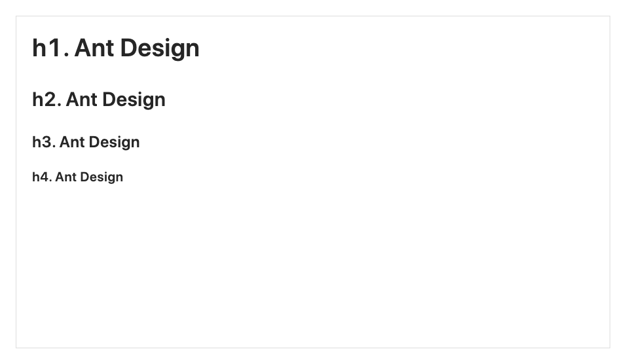Screen dimensions: 626x364
Task: Click the letter "D" in the h1 heading
Action: click(x=129, y=48)
